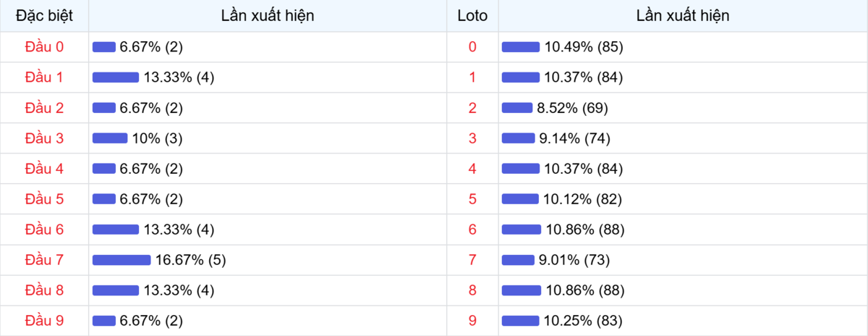Screen dimensions: 868x336
Task: Click the blue bar for 16.67% (5)
Action: [x=122, y=260]
